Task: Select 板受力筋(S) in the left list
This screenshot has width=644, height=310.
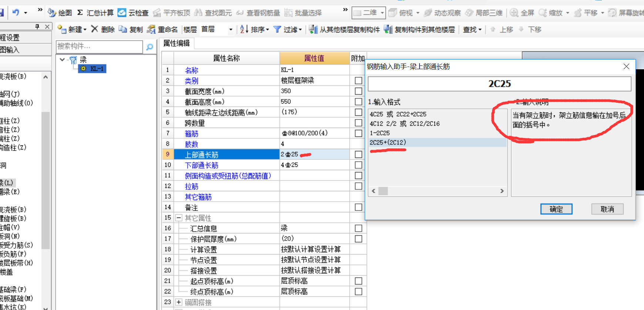Action: click(x=17, y=245)
